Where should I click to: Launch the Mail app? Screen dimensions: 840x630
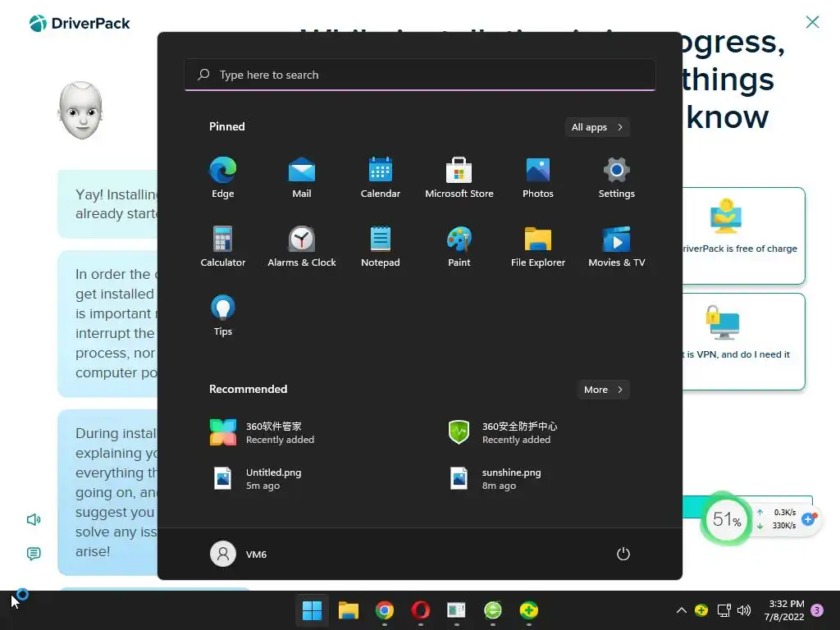(302, 177)
